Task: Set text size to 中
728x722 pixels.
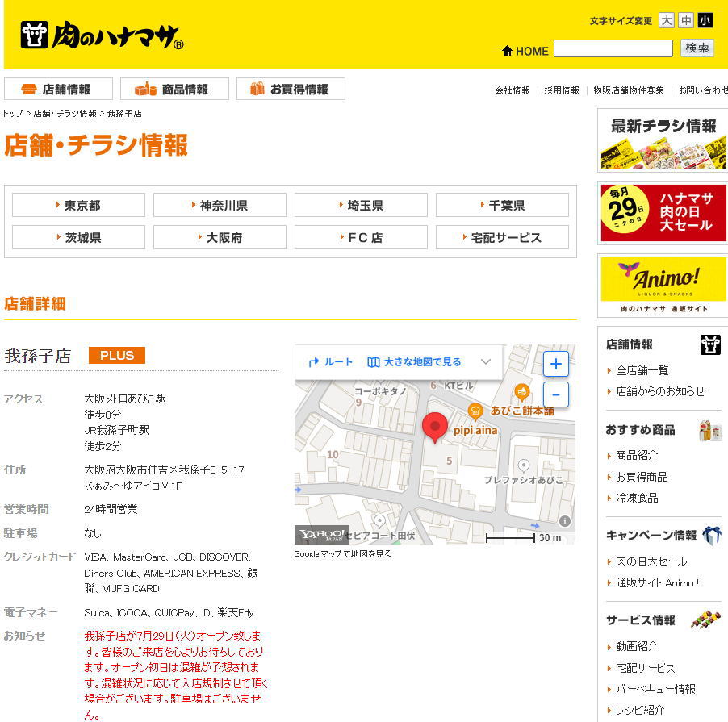Action: pyautogui.click(x=686, y=20)
